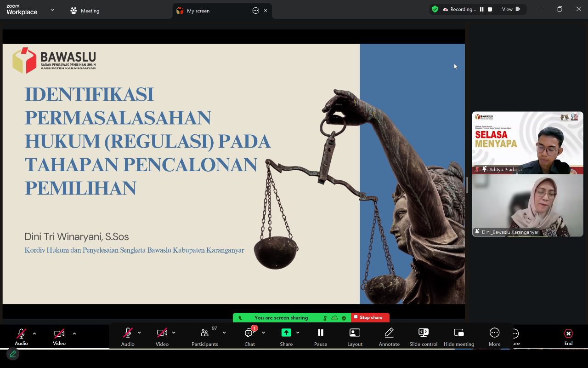Viewport: 588px width, 368px height.
Task: Switch to the Meeting tab
Action: click(x=85, y=11)
